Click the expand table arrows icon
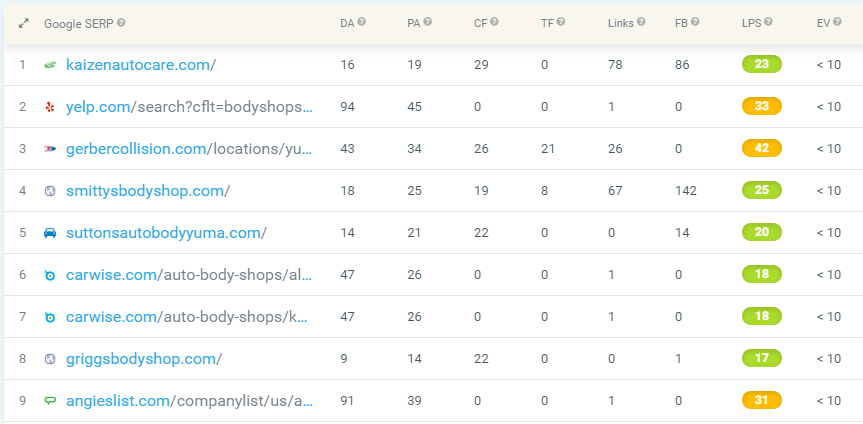This screenshot has height=424, width=863. click(x=24, y=24)
